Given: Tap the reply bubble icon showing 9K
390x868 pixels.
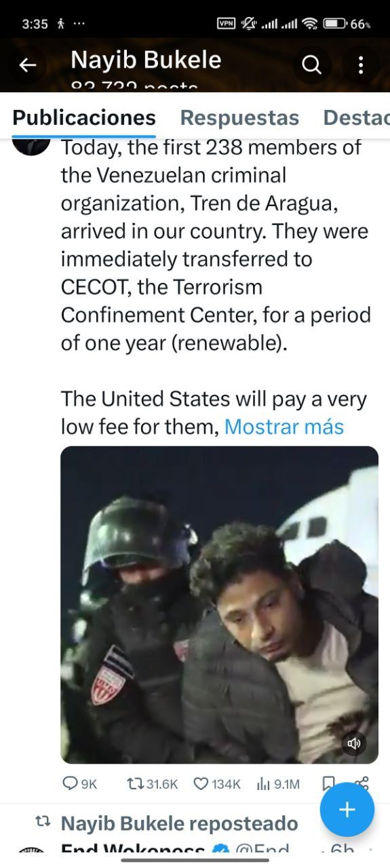Looking at the screenshot, I should pos(80,784).
